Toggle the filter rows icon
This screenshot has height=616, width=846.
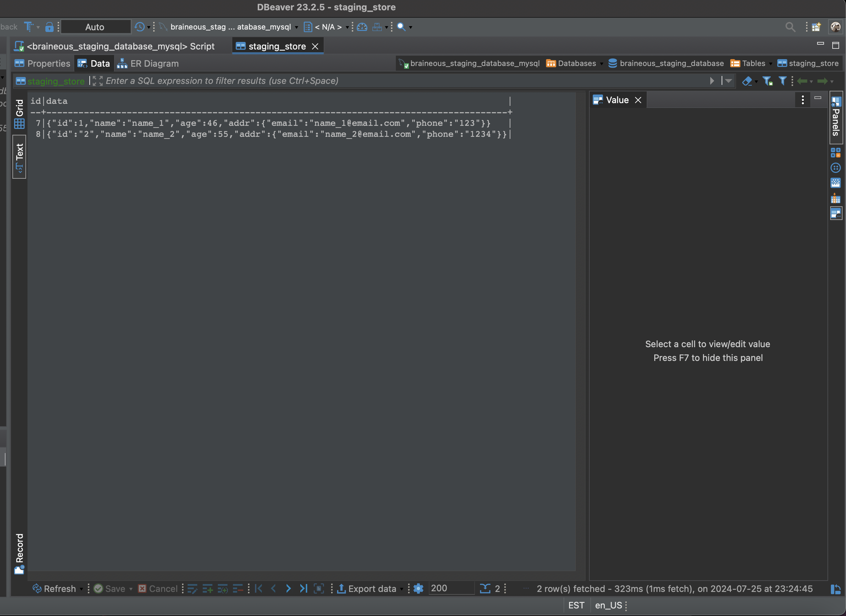tap(783, 81)
